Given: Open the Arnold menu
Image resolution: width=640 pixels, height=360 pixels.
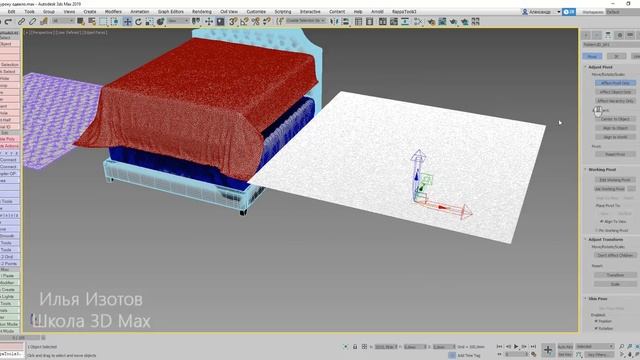Looking at the screenshot, I should tap(377, 12).
